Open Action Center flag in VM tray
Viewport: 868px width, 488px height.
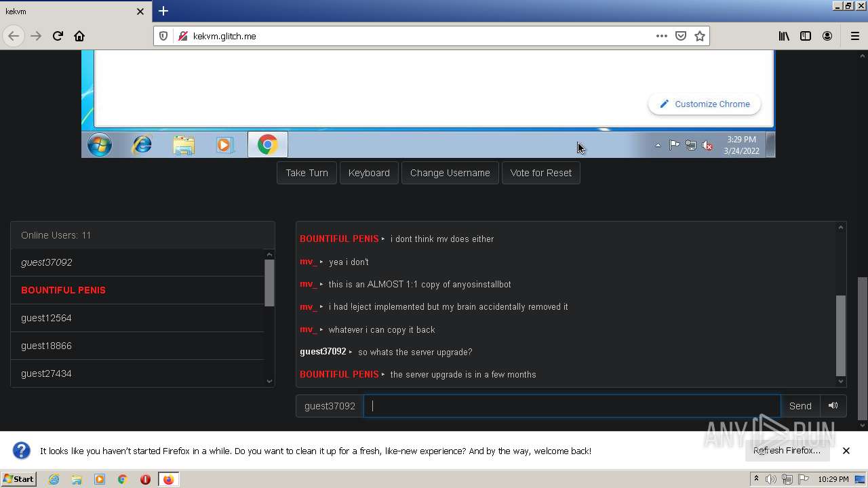point(674,145)
